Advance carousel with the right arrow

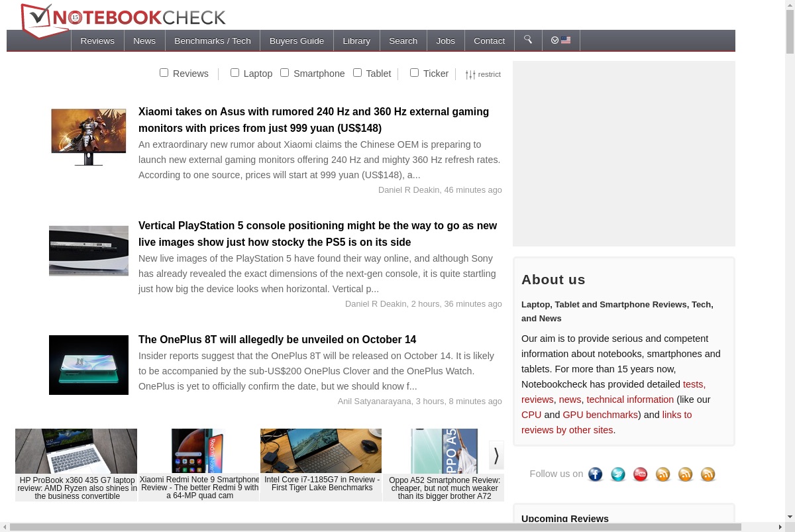click(x=496, y=455)
